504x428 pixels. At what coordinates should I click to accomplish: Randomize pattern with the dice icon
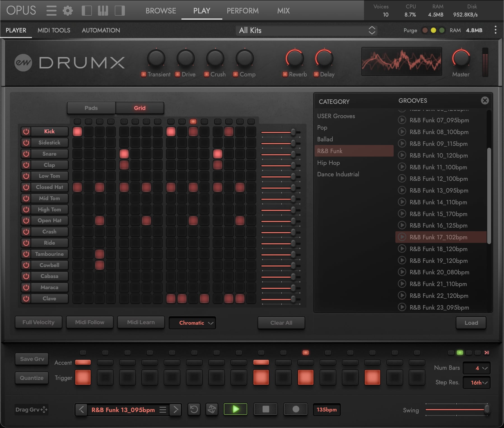212,410
